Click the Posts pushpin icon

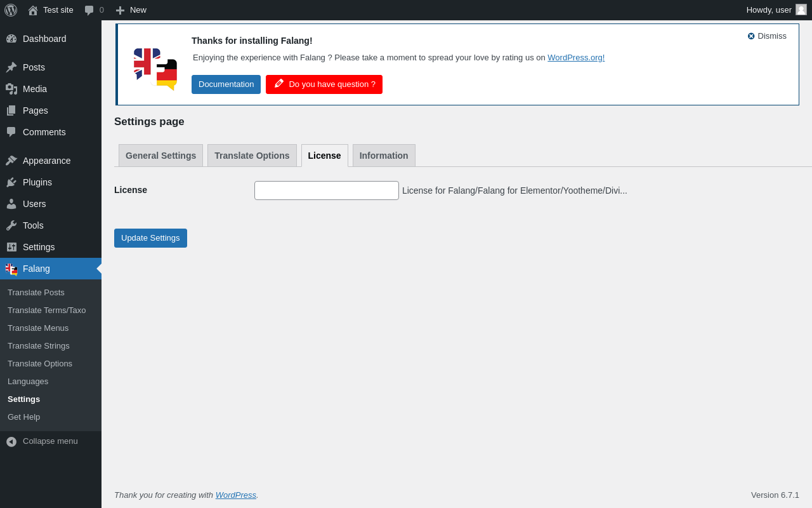11,67
